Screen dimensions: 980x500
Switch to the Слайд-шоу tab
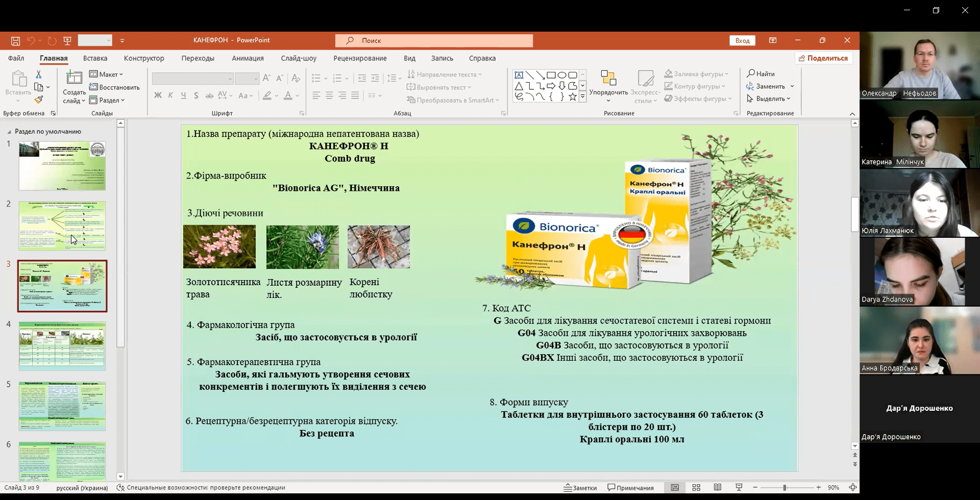(x=299, y=58)
